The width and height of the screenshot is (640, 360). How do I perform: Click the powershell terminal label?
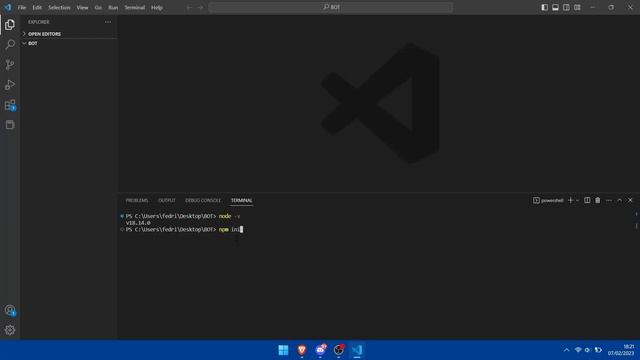(x=548, y=200)
